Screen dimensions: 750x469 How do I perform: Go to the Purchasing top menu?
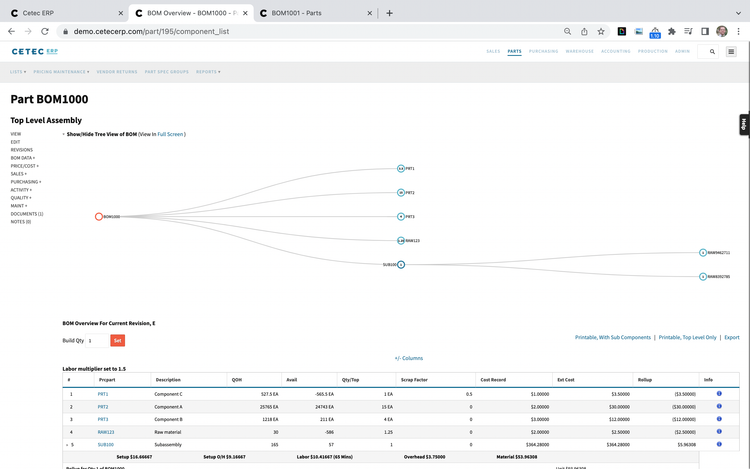pyautogui.click(x=543, y=51)
